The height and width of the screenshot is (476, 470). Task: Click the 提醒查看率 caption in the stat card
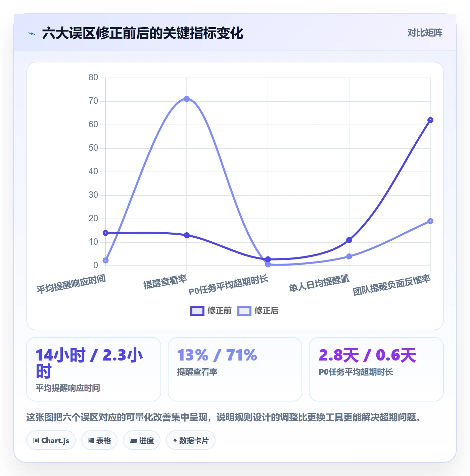coord(197,372)
